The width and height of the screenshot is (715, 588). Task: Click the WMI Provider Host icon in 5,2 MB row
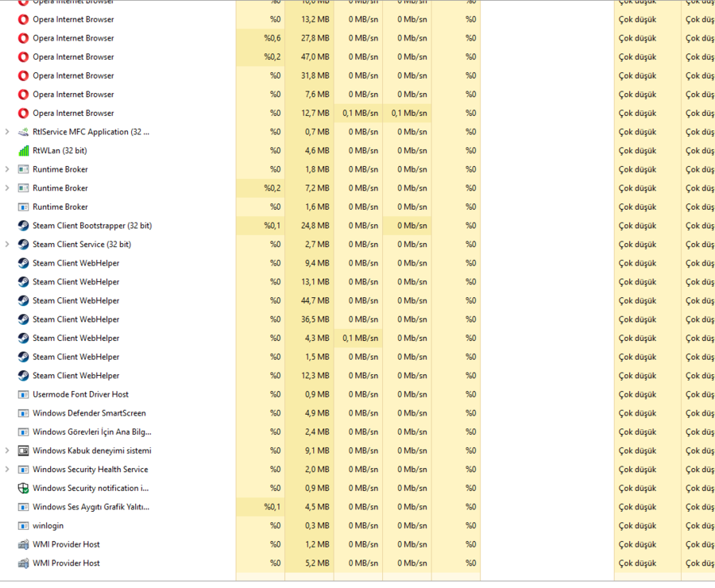(x=23, y=563)
